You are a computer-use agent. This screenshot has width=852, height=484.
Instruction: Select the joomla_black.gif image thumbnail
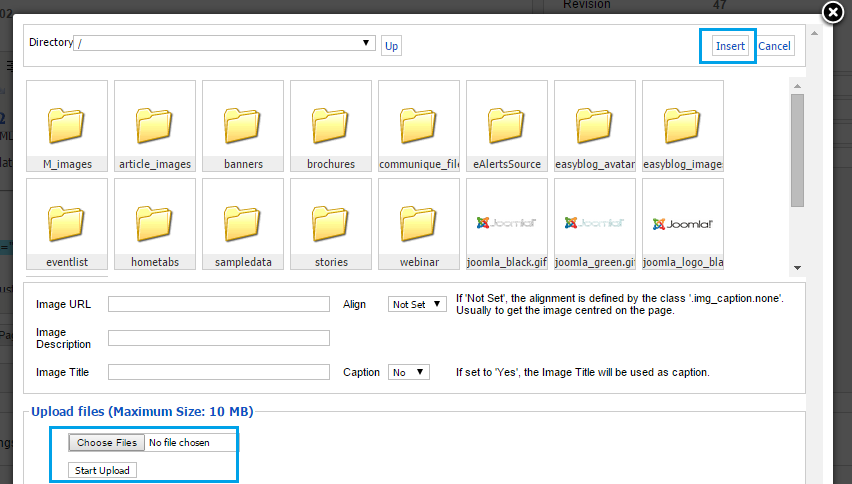click(507, 224)
